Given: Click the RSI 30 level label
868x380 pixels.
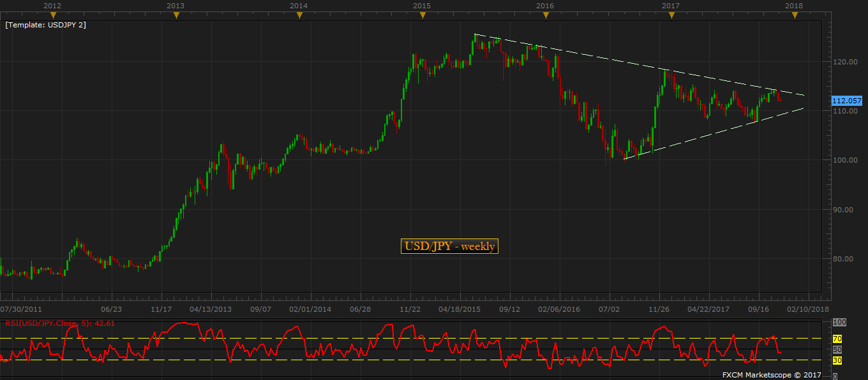Looking at the screenshot, I should 837,361.
